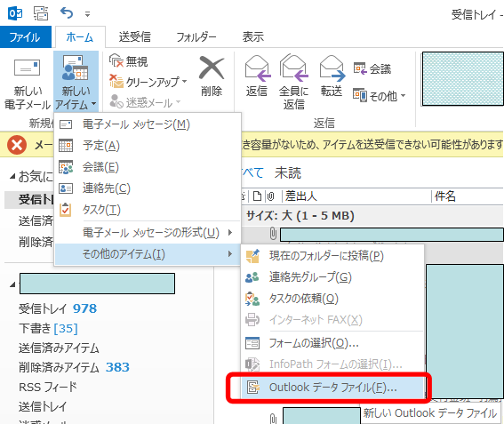The image size is (504, 424).
Task: Click the 無視 (Ignore) button
Action: click(x=129, y=61)
